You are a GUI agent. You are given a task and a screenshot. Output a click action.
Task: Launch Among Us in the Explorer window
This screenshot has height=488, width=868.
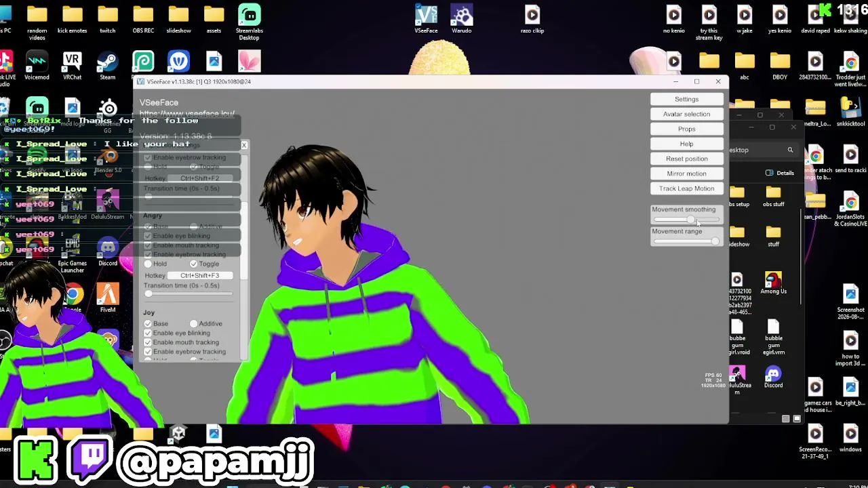click(773, 283)
